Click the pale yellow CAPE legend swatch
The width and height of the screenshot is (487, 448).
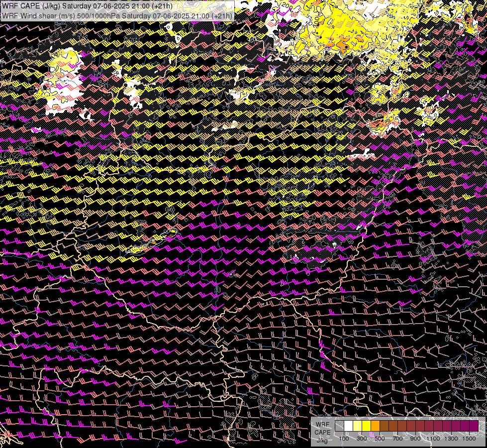click(358, 426)
